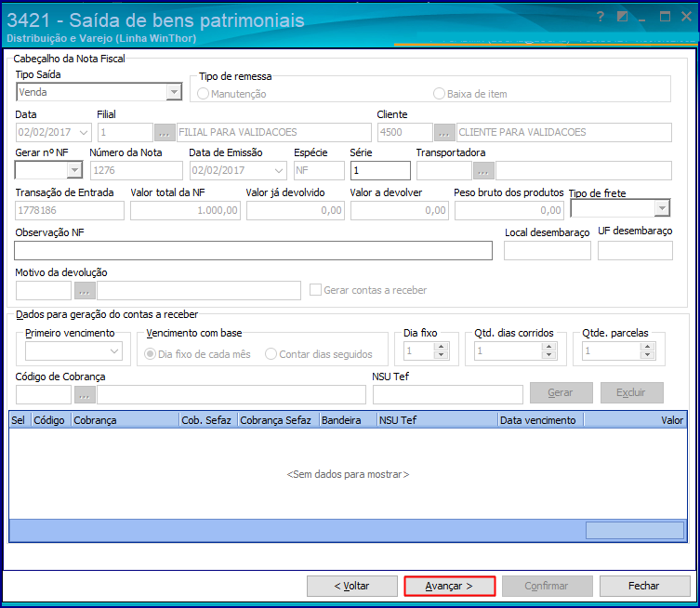The image size is (700, 608).
Task: Click the UF desembaraço field
Action: (635, 251)
